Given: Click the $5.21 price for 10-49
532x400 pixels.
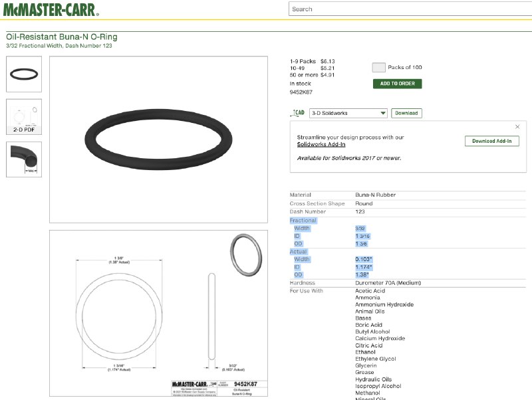Looking at the screenshot, I should coord(328,68).
